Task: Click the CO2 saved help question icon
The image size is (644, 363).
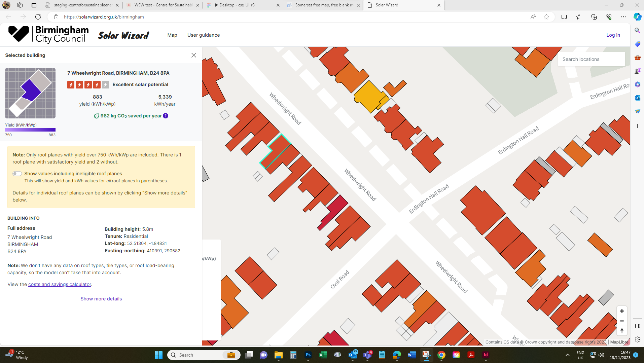Action: coord(166,116)
